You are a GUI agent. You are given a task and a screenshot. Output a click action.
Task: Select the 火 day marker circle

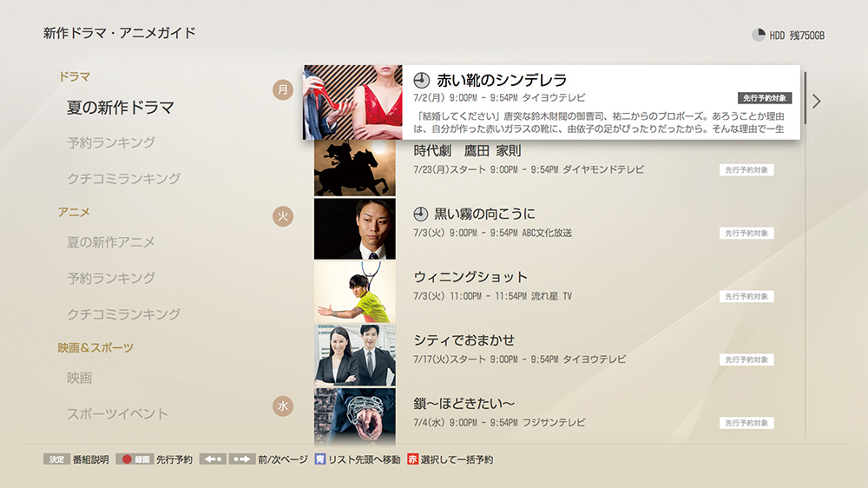(283, 216)
